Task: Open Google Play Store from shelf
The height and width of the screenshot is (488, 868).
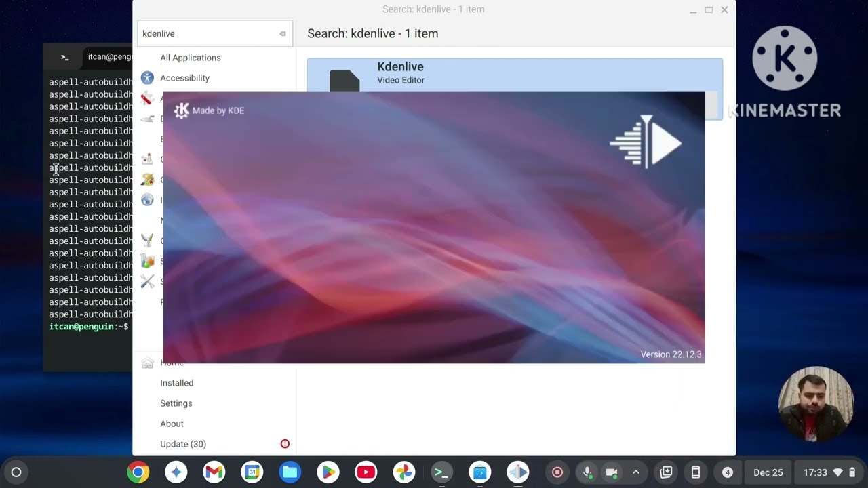Action: (328, 472)
